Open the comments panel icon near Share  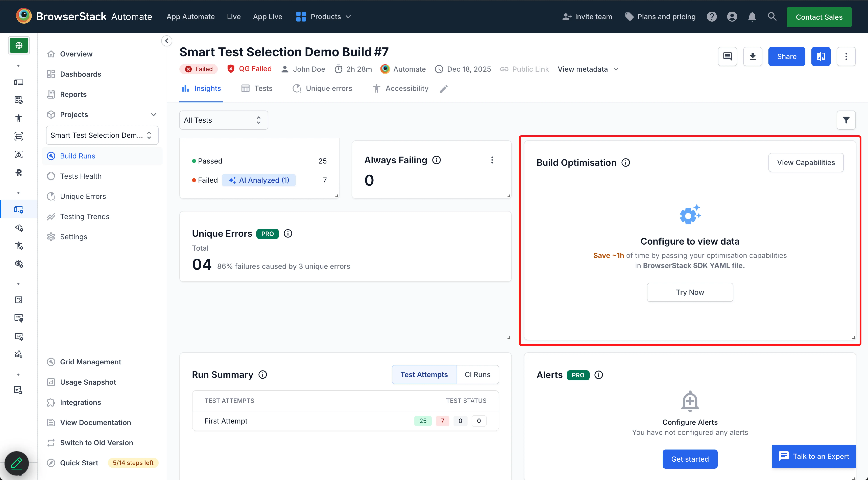pyautogui.click(x=727, y=56)
